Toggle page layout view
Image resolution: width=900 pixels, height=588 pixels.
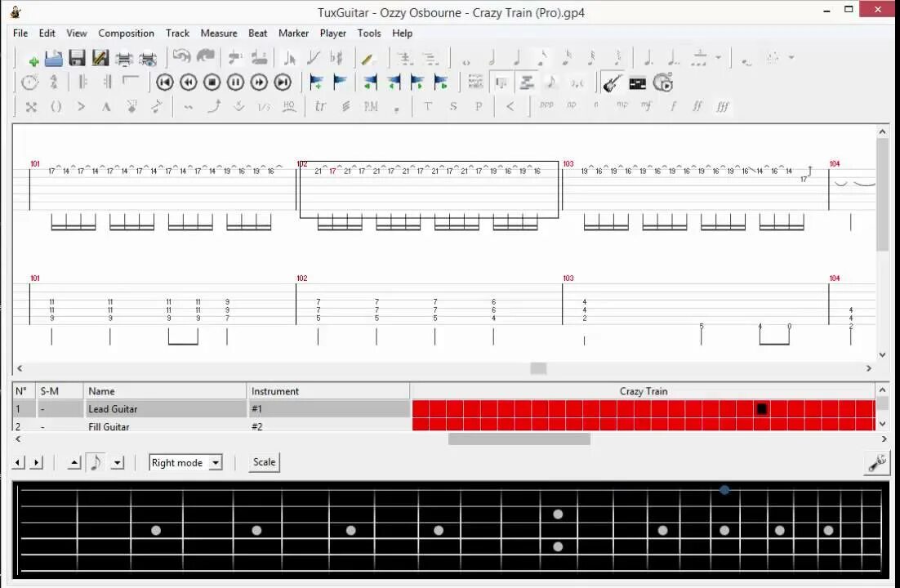point(475,82)
